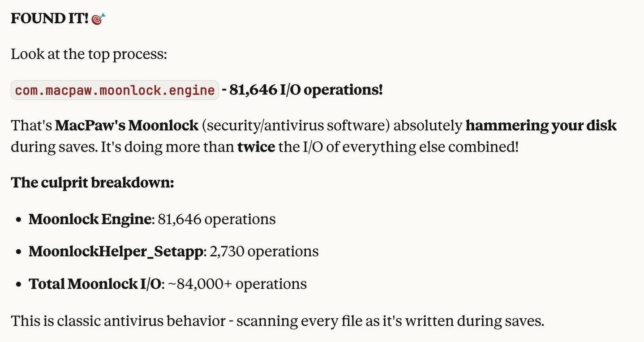Image resolution: width=644 pixels, height=342 pixels.
Task: Click the bold "MoonlockHelper_Setapp" label
Action: tap(116, 251)
